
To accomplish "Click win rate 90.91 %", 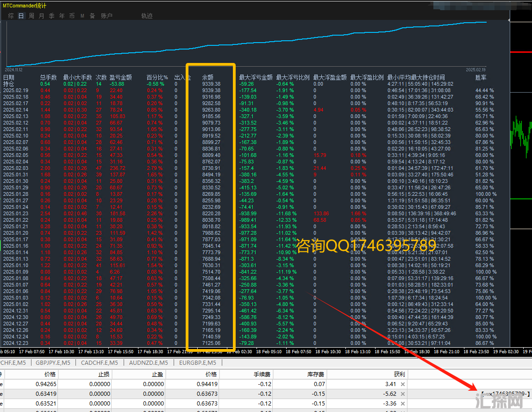I will pyautogui.click(x=484, y=103).
